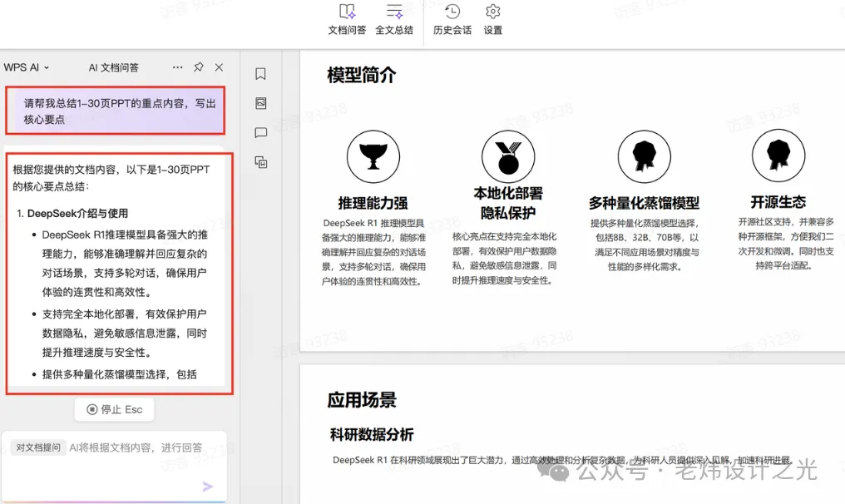Open the 全文总结 full-text summary tool
This screenshot has height=504, width=845.
click(x=394, y=19)
